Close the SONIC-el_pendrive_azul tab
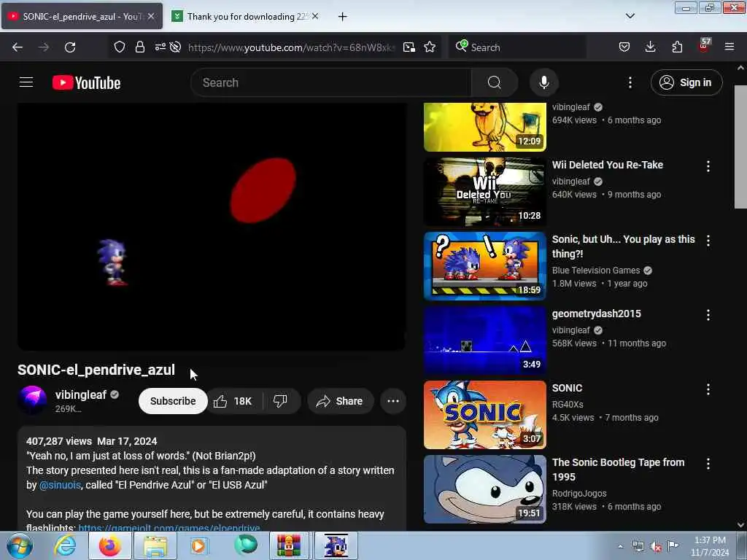This screenshot has height=560, width=747. tap(151, 16)
